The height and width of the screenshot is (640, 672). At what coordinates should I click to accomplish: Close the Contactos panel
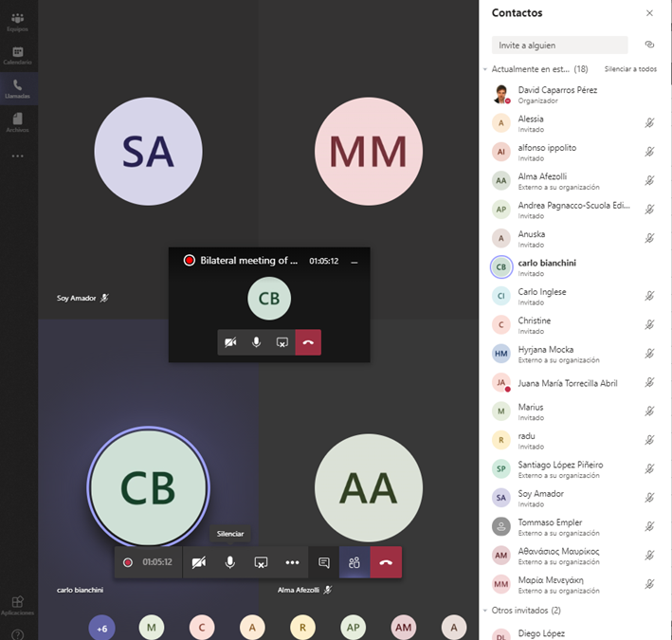point(649,13)
